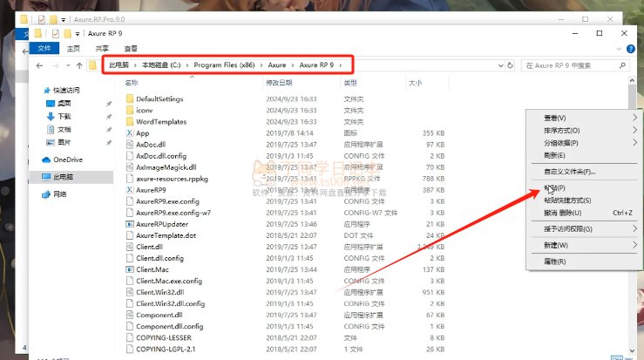Select the iconv folder icon
Image resolution: width=644 pixels, height=360 pixels.
click(x=130, y=110)
